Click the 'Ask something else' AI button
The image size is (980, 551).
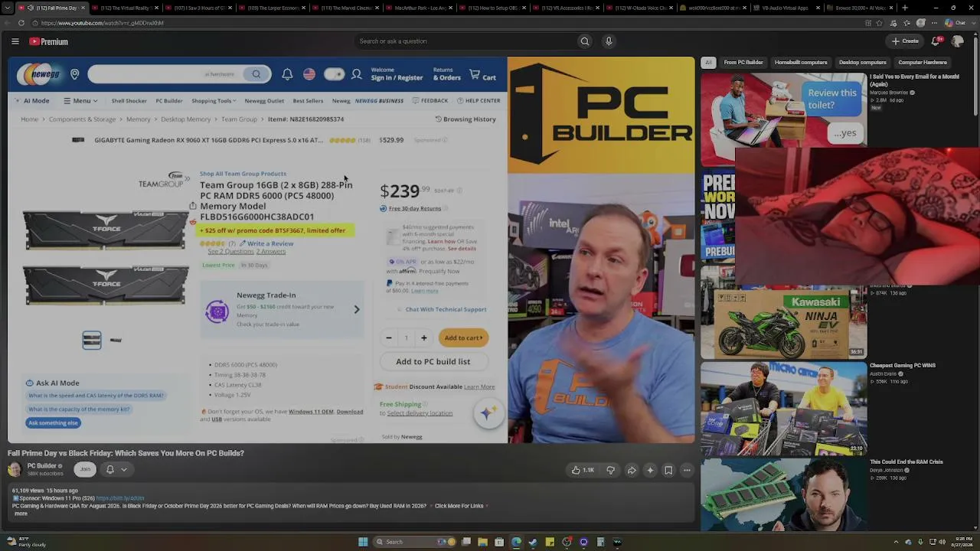click(54, 423)
